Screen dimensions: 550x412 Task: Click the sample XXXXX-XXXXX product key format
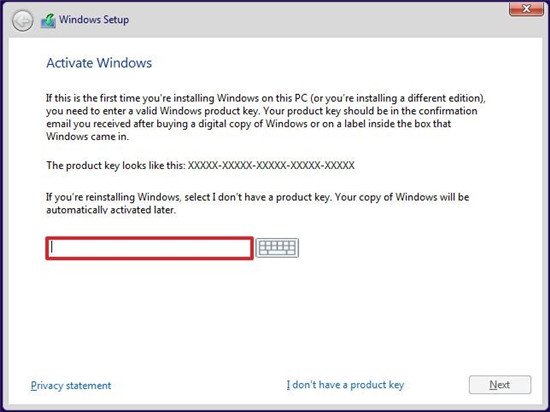click(271, 165)
